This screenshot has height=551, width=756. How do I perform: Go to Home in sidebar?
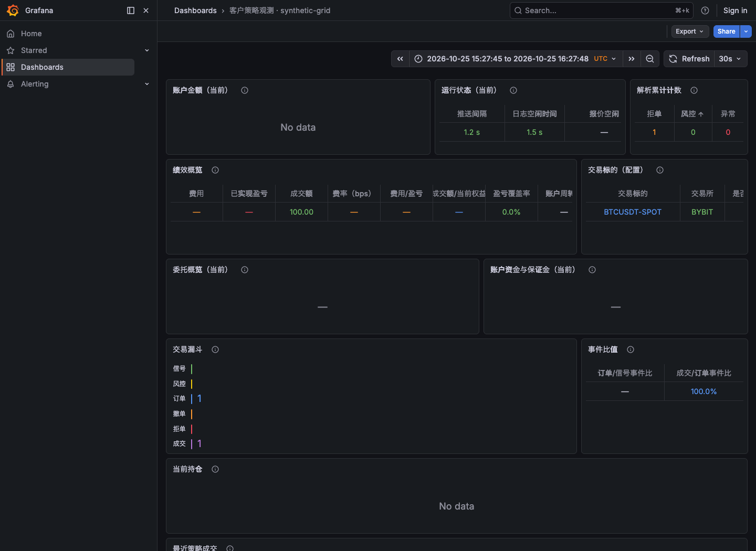pyautogui.click(x=31, y=34)
